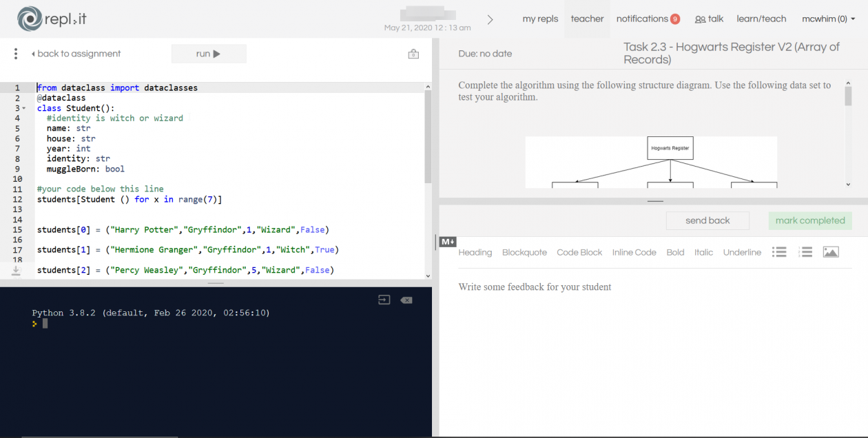Insert a numbered list in feedback

805,252
